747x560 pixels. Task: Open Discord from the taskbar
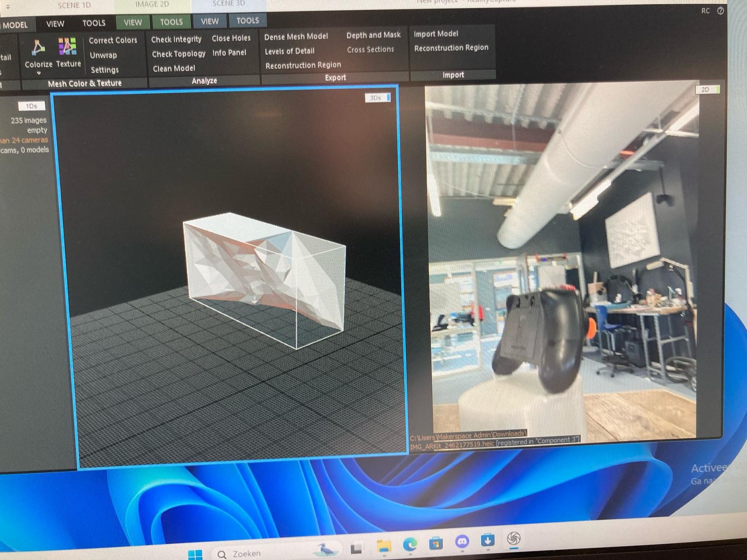pyautogui.click(x=462, y=542)
